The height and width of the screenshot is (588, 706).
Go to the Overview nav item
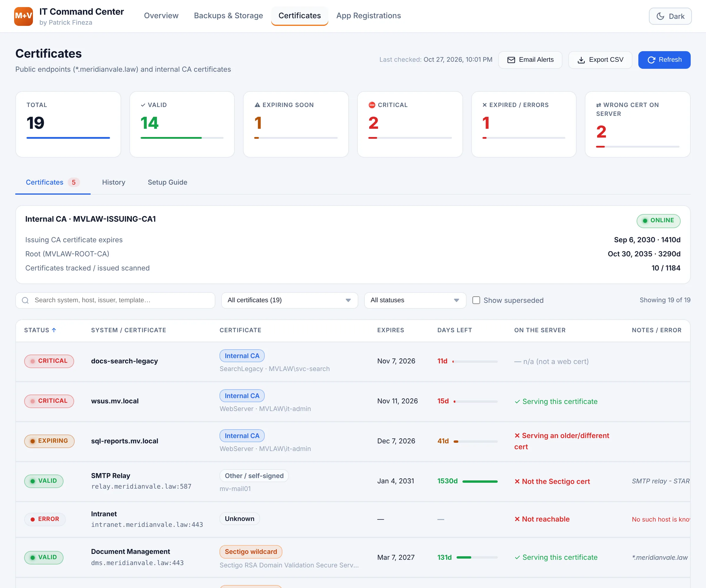161,16
